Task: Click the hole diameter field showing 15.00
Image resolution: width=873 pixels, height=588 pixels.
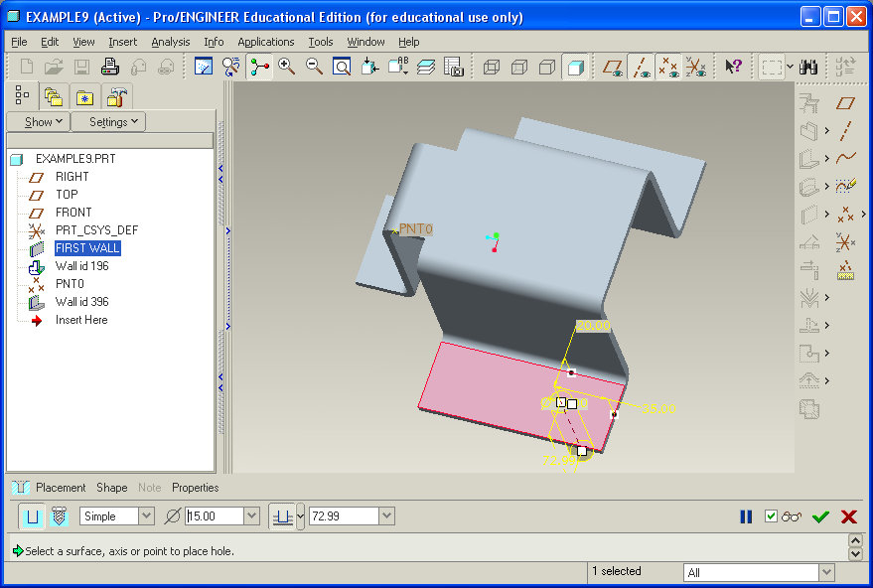Action: 214,516
